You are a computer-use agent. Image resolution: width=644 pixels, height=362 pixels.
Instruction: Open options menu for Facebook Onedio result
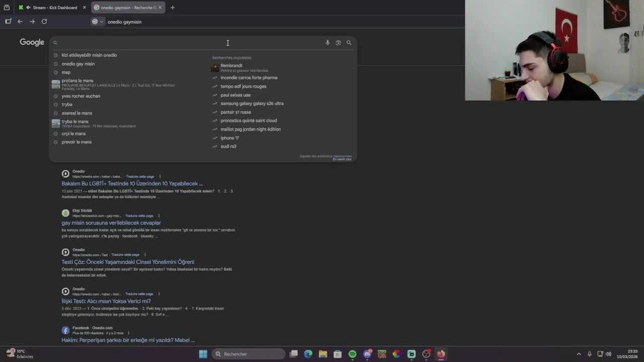(128, 333)
